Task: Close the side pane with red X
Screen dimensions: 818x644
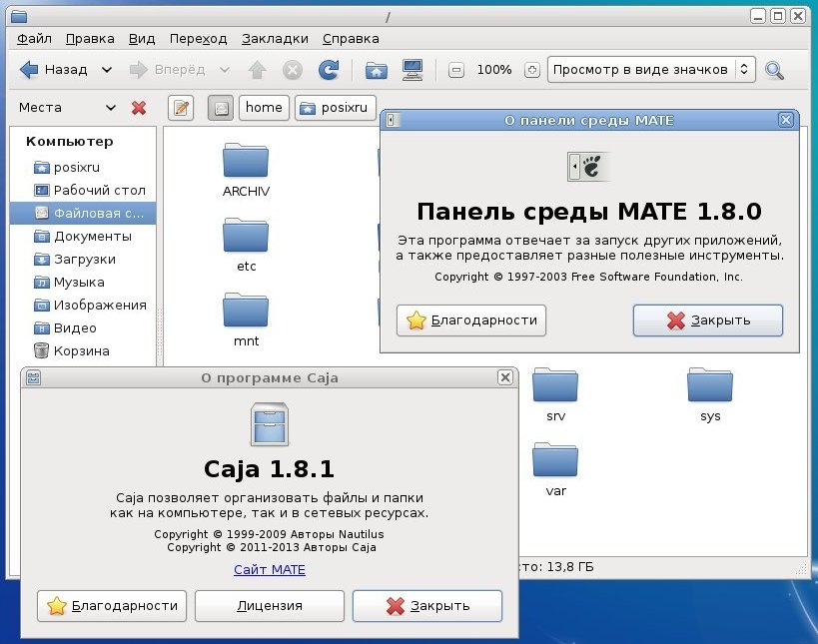Action: pyautogui.click(x=139, y=108)
